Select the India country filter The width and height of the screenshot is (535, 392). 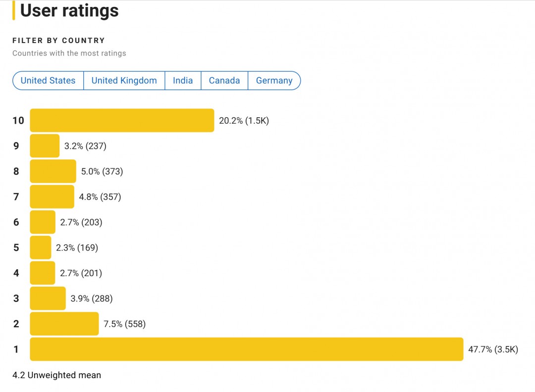click(183, 81)
